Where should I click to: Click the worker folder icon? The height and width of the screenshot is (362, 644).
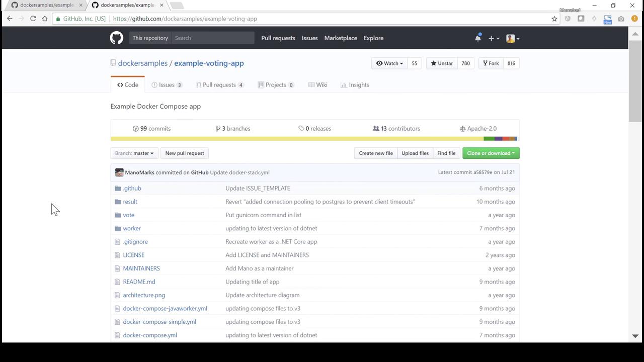tap(118, 228)
